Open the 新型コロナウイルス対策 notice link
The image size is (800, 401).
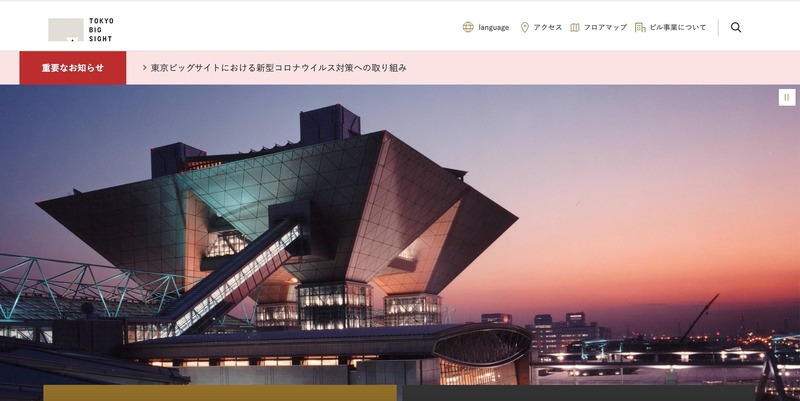(279, 68)
